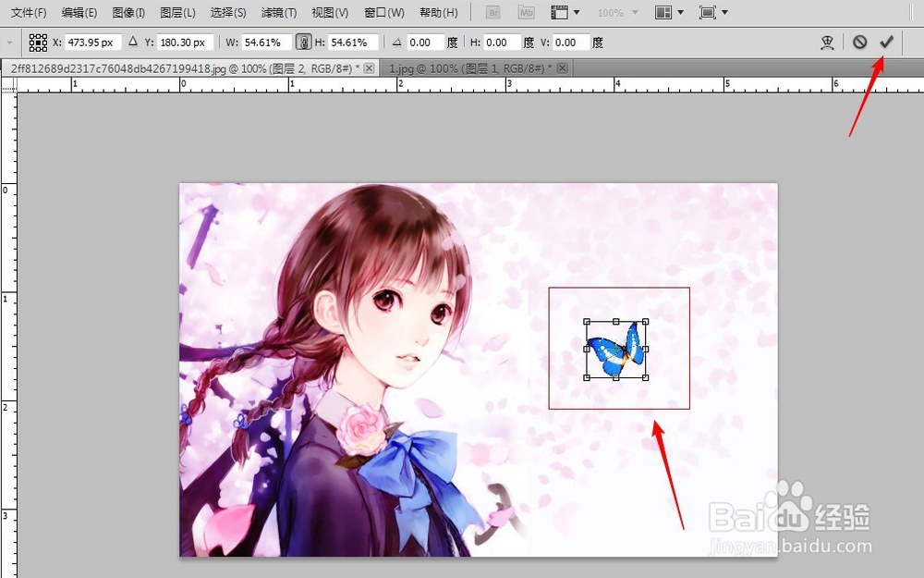Open the tool preset picker arrow
Image resolution: width=924 pixels, height=578 pixels.
coord(9,43)
